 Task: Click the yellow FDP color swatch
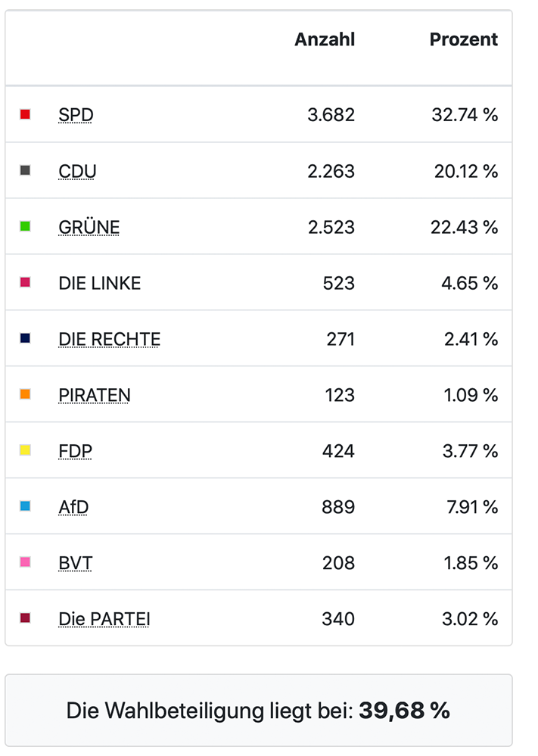pos(25,450)
